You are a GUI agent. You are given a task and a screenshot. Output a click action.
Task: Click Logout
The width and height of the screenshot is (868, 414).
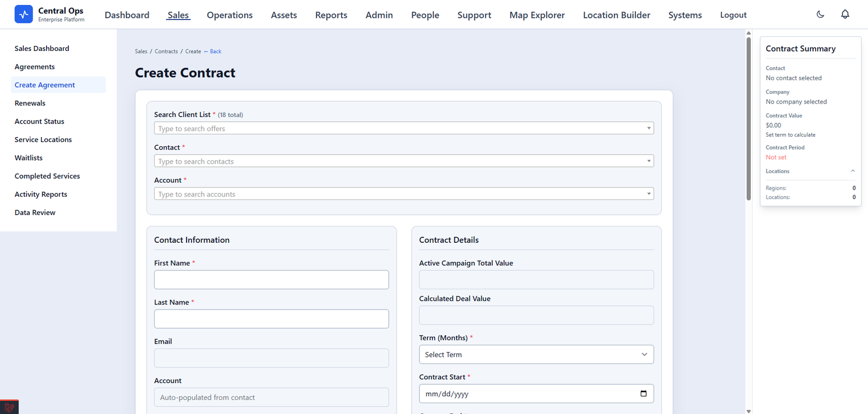pos(733,15)
